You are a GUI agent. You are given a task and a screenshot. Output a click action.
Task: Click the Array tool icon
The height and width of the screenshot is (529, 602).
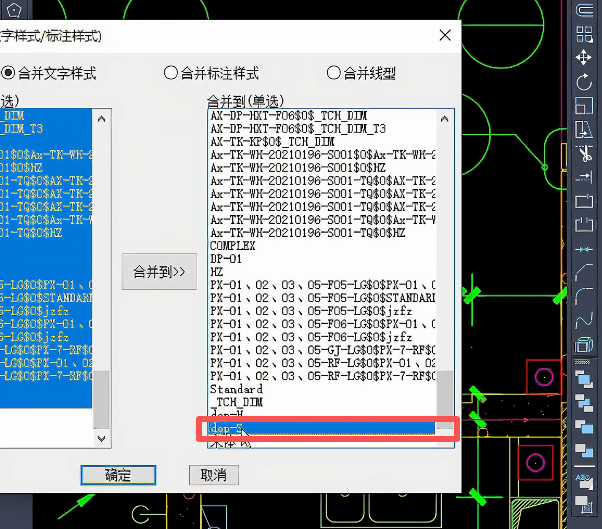(584, 34)
